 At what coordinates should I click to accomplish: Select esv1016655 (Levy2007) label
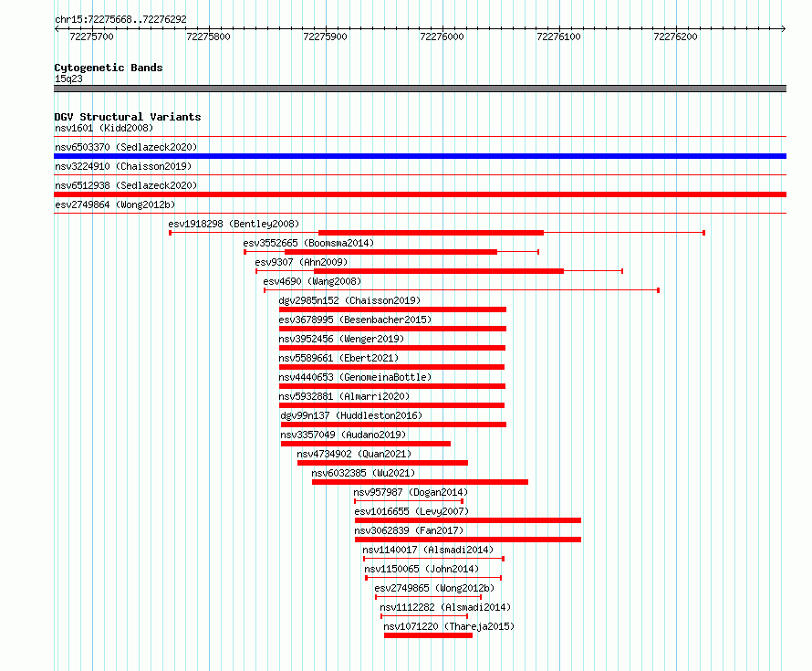(411, 511)
